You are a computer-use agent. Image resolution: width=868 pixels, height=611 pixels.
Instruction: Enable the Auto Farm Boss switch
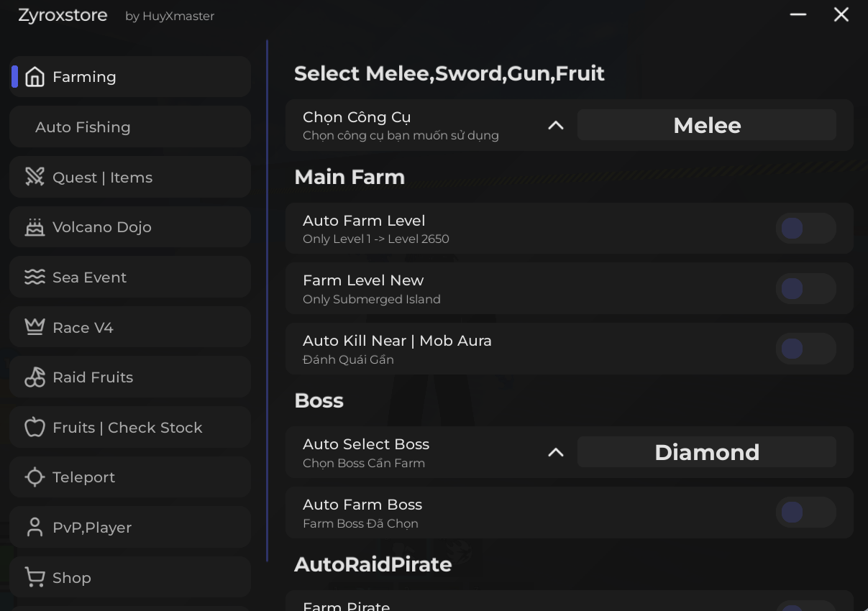[805, 513]
